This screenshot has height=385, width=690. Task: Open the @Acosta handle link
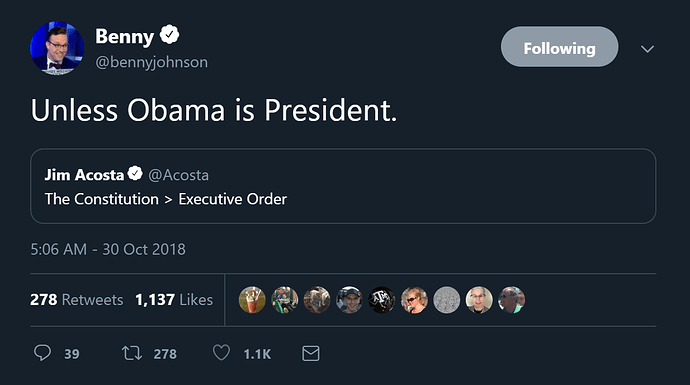[179, 175]
